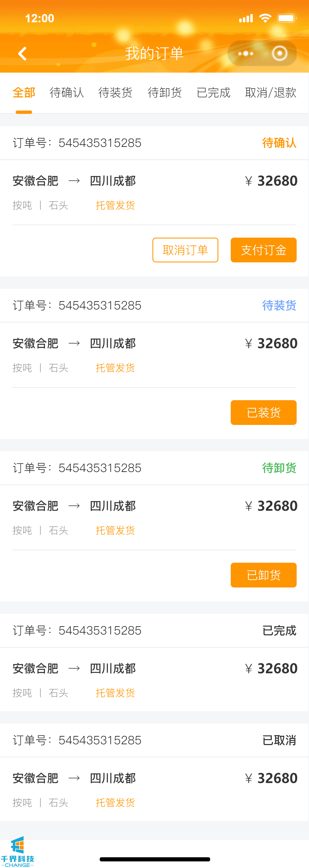Tap the 托管发货 label in first order
309x868 pixels.
tap(115, 205)
